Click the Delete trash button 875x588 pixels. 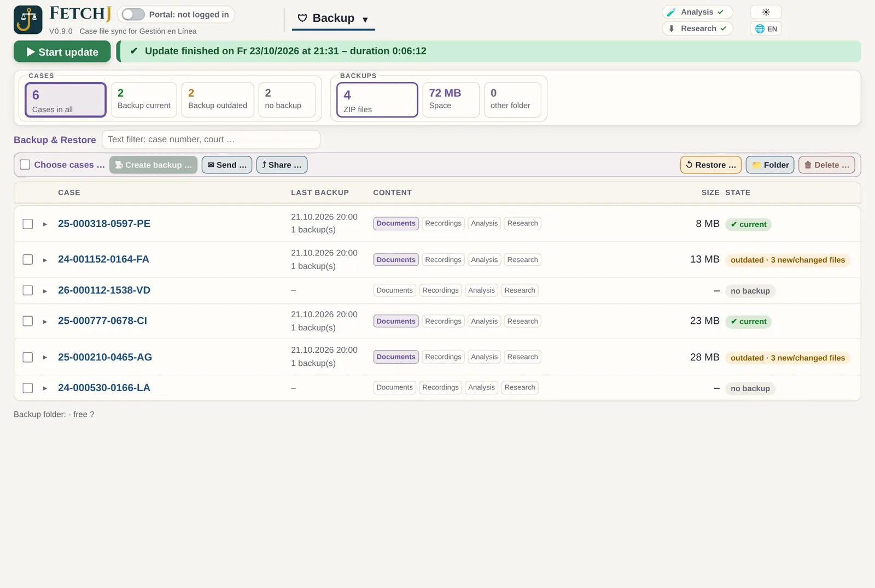[x=826, y=165]
